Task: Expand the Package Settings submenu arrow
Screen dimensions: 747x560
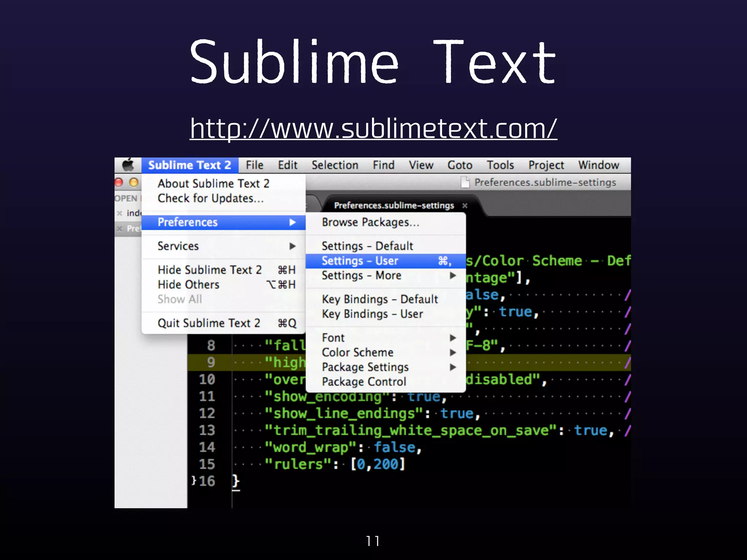Action: pos(453,367)
